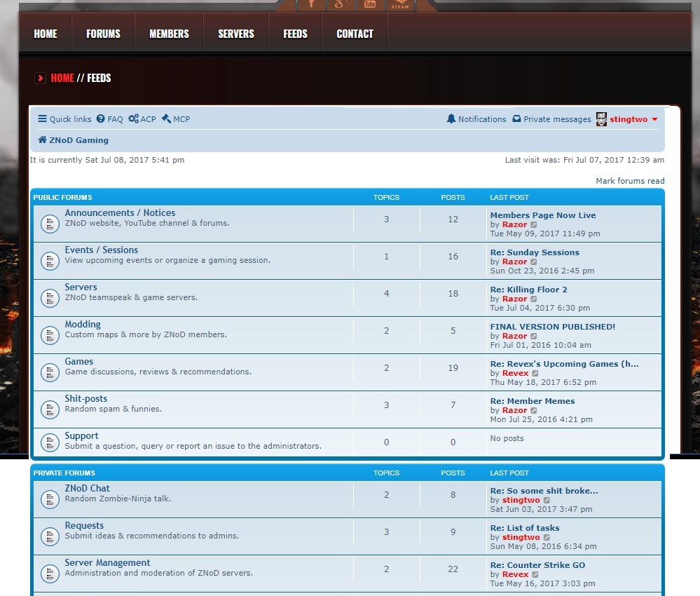Open the Facebook social icon
This screenshot has height=596, width=700.
coord(312,4)
